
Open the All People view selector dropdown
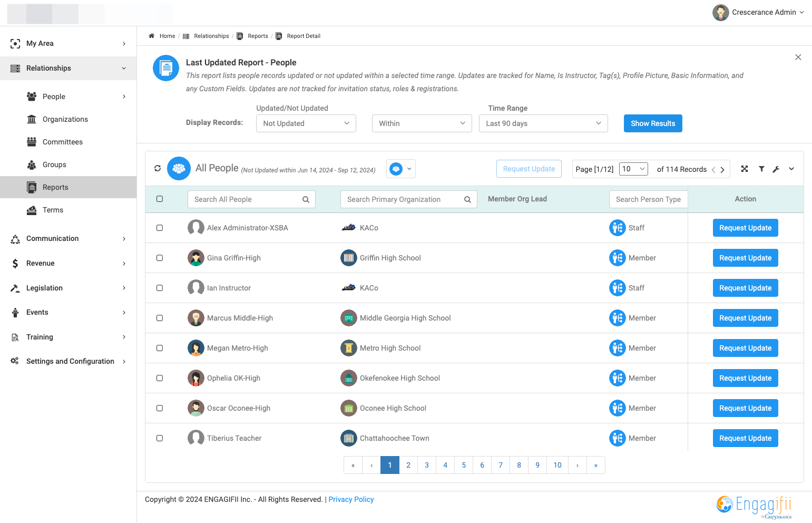401,169
